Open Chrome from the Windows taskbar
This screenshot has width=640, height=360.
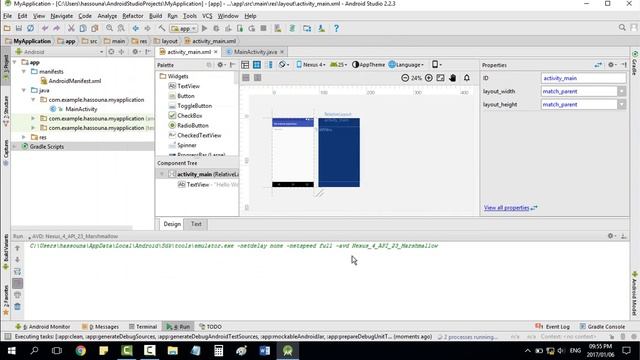(80, 351)
